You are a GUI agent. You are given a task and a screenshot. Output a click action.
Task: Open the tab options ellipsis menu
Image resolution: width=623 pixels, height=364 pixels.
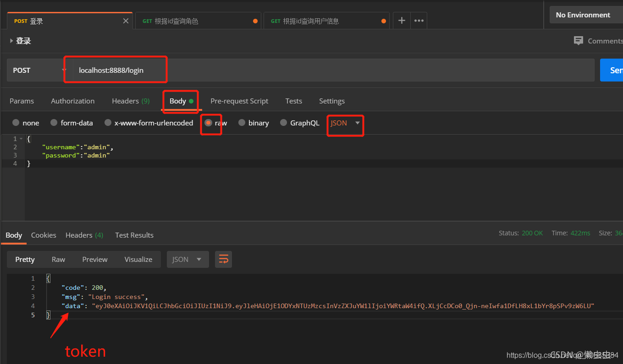419,21
